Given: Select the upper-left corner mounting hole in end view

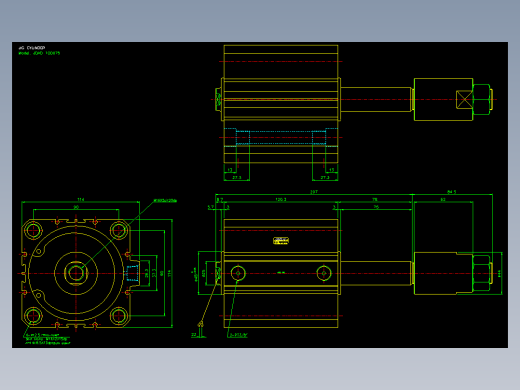Looking at the screenshot, I should pos(33,230).
